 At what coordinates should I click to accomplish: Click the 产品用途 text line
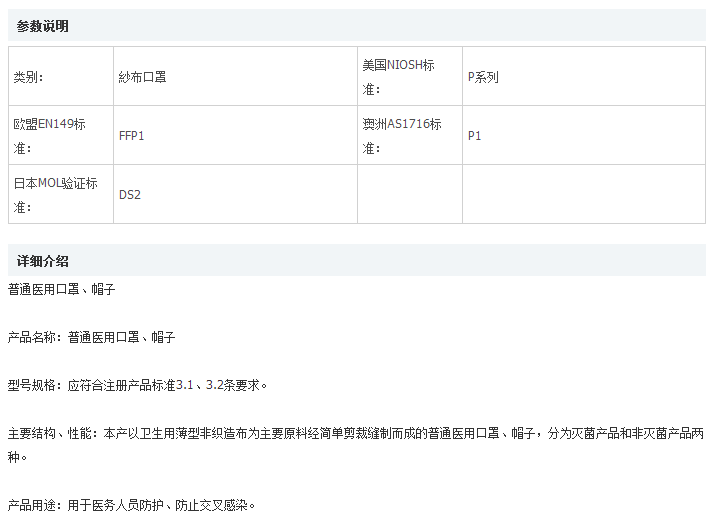click(x=132, y=505)
